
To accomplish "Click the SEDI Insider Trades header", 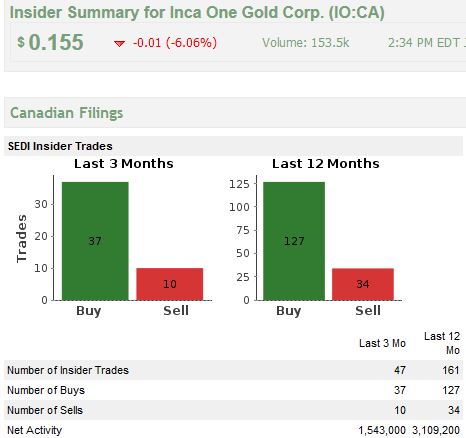I will point(60,146).
